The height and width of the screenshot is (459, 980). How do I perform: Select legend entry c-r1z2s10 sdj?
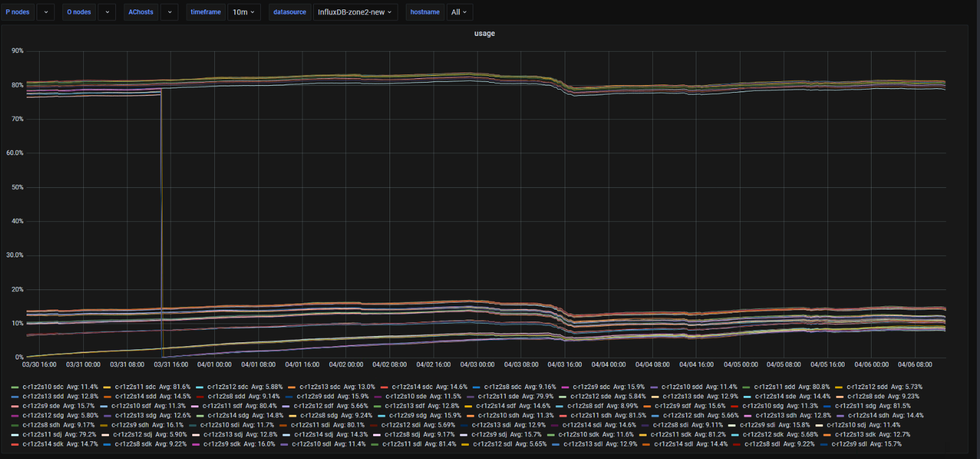click(x=846, y=425)
